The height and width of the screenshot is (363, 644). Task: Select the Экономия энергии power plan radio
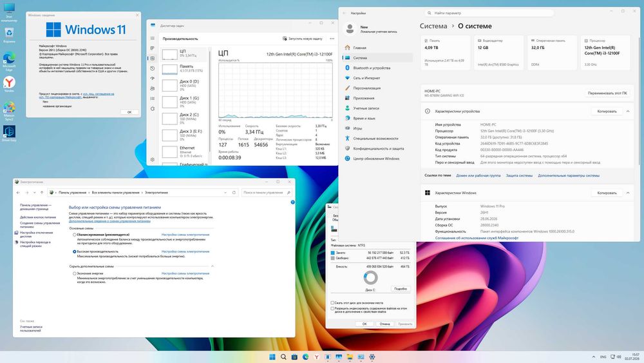click(74, 273)
